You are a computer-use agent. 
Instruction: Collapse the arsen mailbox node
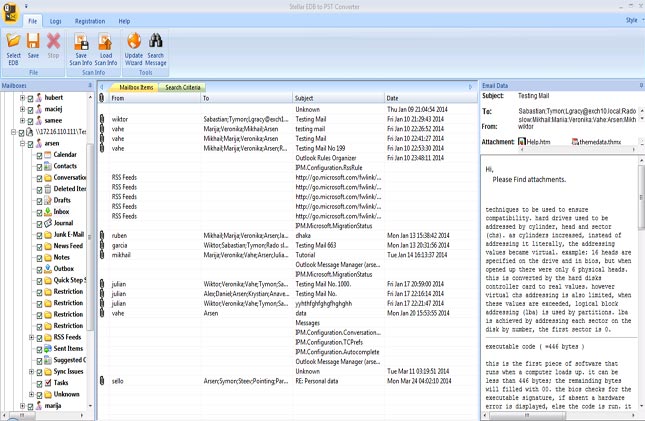click(x=22, y=144)
